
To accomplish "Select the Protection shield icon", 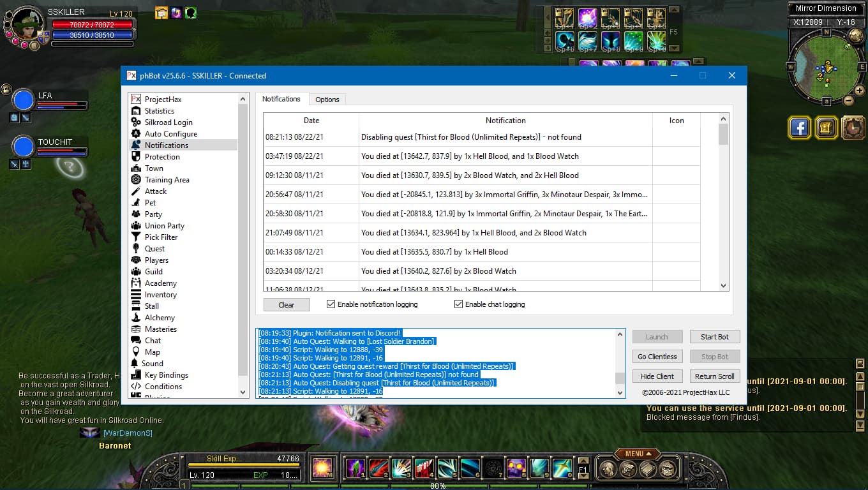I will pyautogui.click(x=135, y=157).
